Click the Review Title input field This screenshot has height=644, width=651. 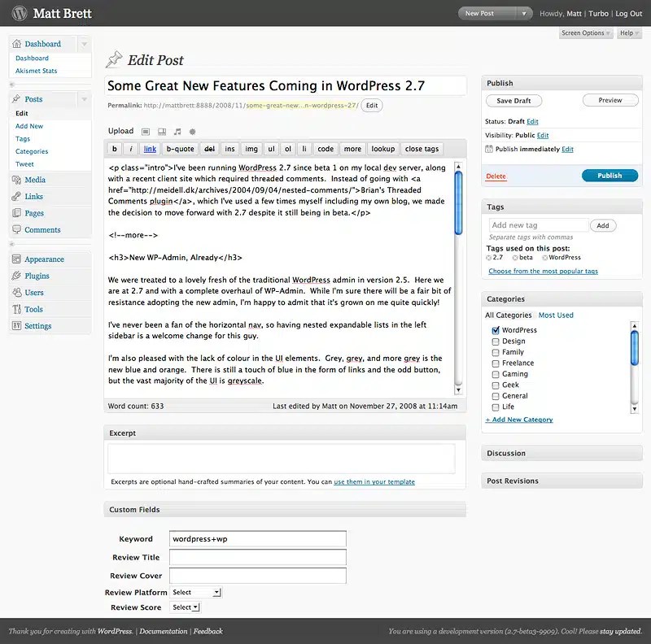(257, 557)
